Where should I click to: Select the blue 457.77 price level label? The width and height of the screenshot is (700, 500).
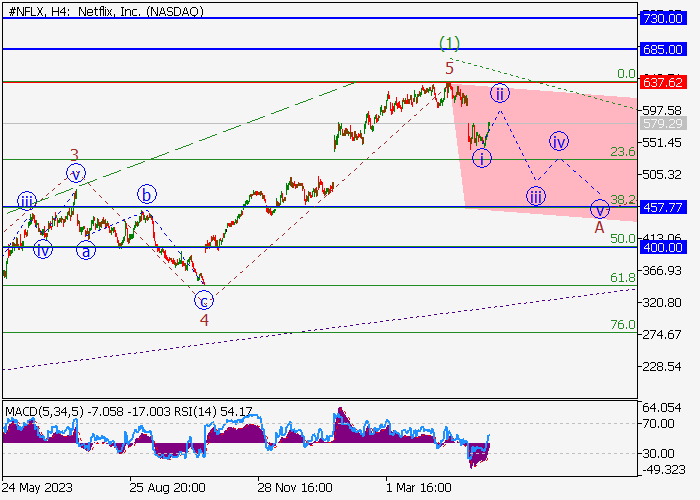click(x=662, y=207)
